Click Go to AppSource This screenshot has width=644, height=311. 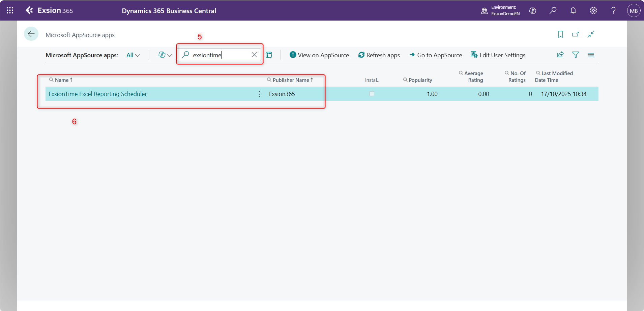coord(436,55)
